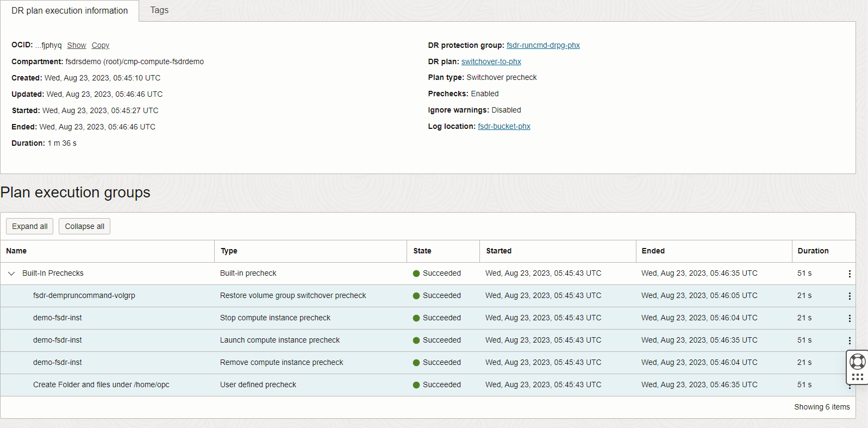This screenshot has height=428, width=868.
Task: Select the DR plan execution information tab
Action: [x=70, y=10]
